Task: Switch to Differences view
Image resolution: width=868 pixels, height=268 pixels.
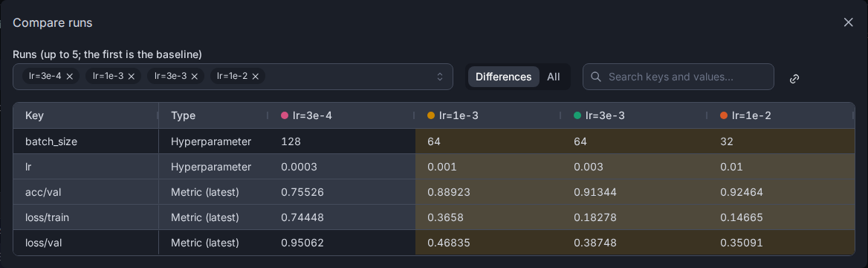Action: pyautogui.click(x=503, y=77)
